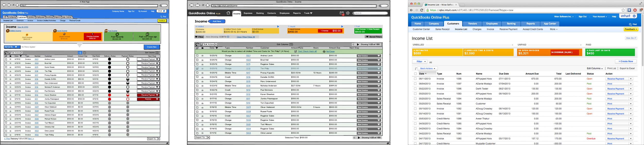Open the Bulk Actions dropdown in left window
The height and width of the screenshot is (145, 644).
coord(16,53)
